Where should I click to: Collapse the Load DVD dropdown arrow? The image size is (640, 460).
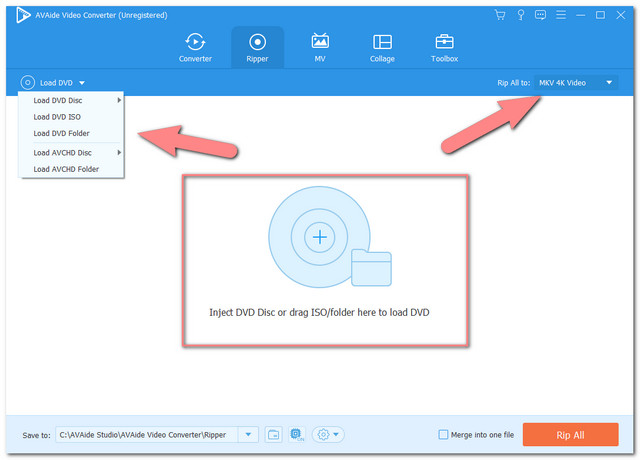(82, 83)
